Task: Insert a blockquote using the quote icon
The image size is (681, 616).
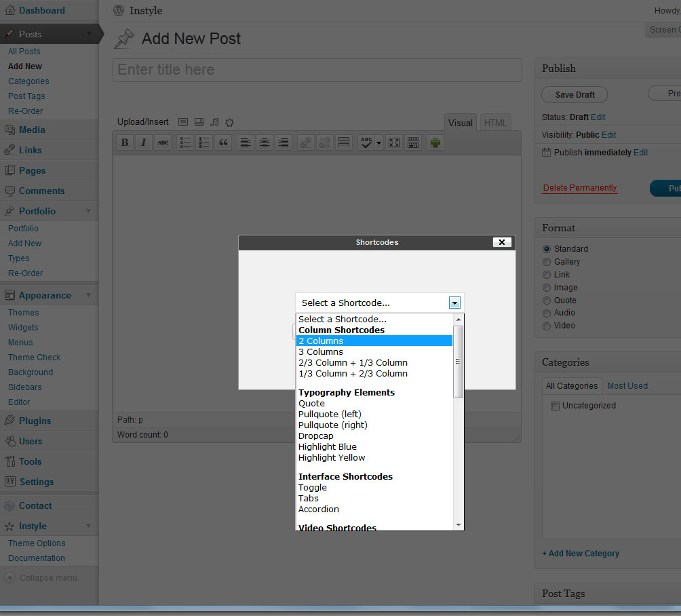Action: 223,142
